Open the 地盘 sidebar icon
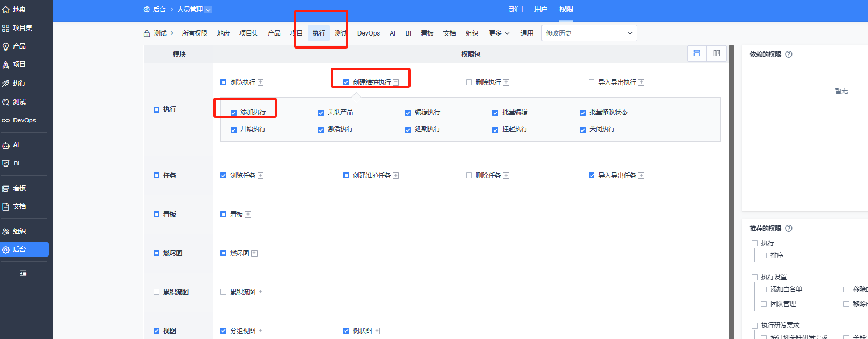Screen dimensions: 868x339 6,10
